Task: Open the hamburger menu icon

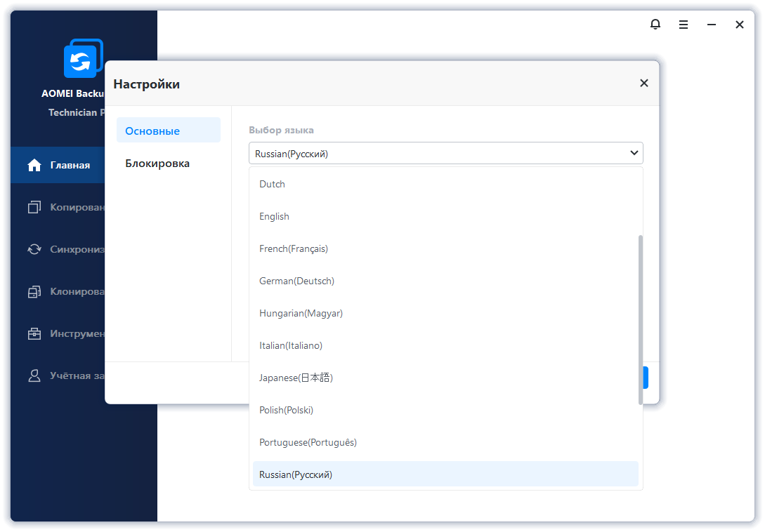Action: tap(684, 25)
